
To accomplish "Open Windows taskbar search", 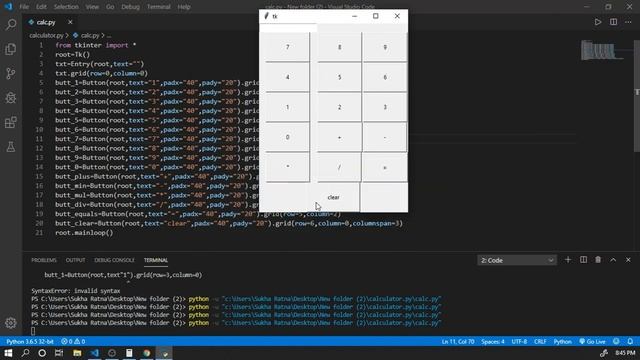I will 25,353.
